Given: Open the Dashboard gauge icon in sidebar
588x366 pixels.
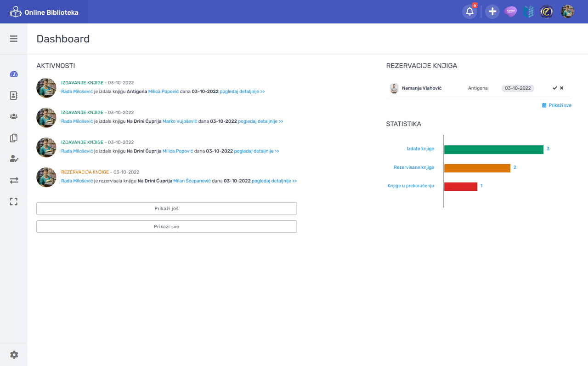Looking at the screenshot, I should 14,74.
